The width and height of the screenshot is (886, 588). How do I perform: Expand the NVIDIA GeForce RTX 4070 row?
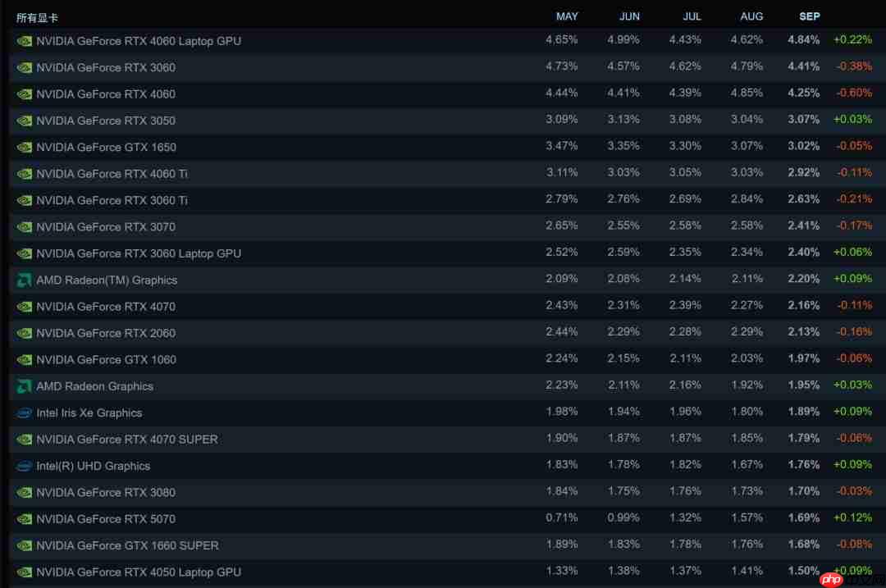(x=105, y=306)
